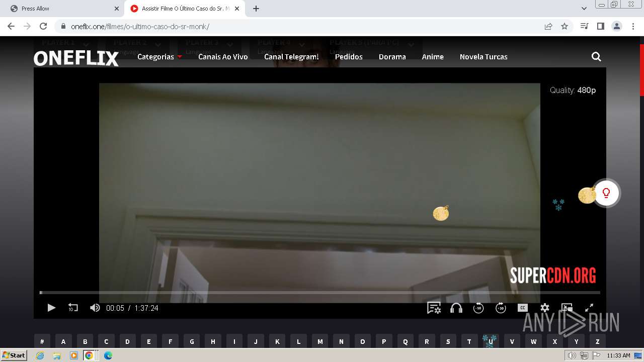Toggle browser side panel

pyautogui.click(x=600, y=26)
